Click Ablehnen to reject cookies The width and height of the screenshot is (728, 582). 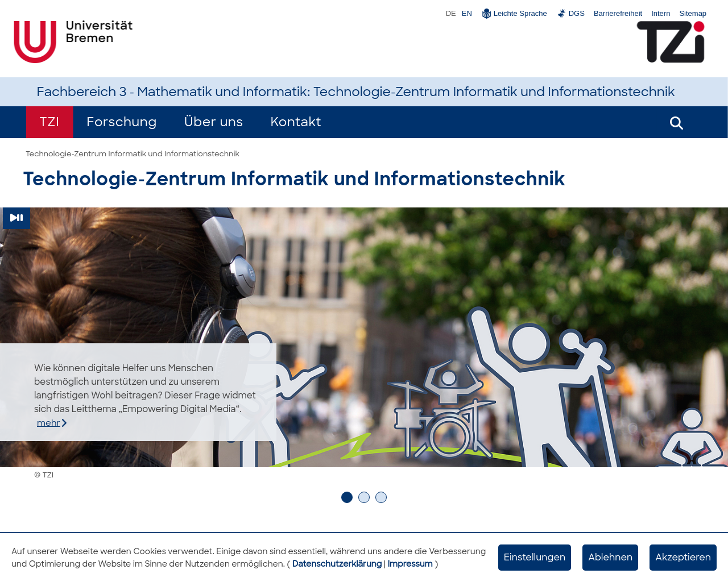coord(610,558)
